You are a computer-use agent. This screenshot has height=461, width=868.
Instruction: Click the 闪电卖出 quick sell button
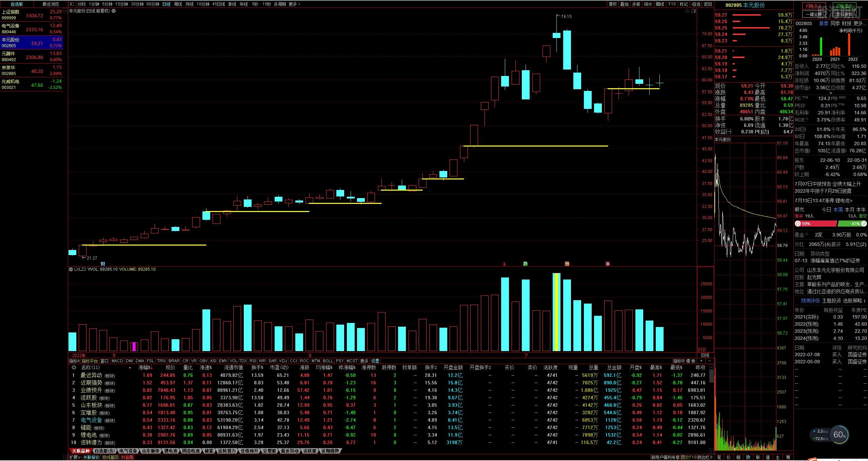pos(844,6)
